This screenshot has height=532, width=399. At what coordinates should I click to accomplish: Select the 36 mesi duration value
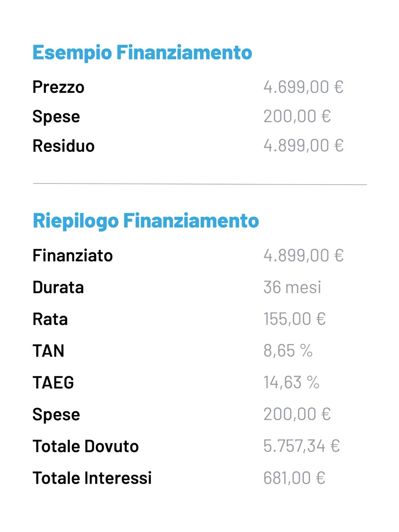pos(292,287)
